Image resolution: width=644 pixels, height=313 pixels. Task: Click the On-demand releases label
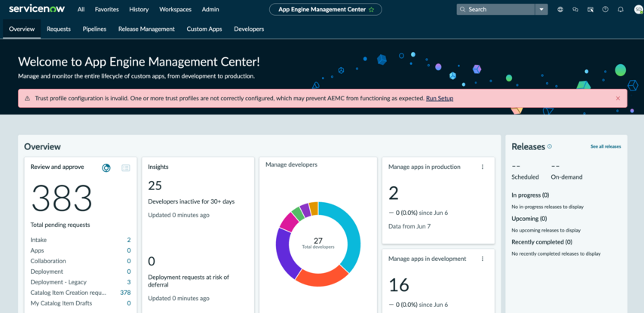click(566, 177)
